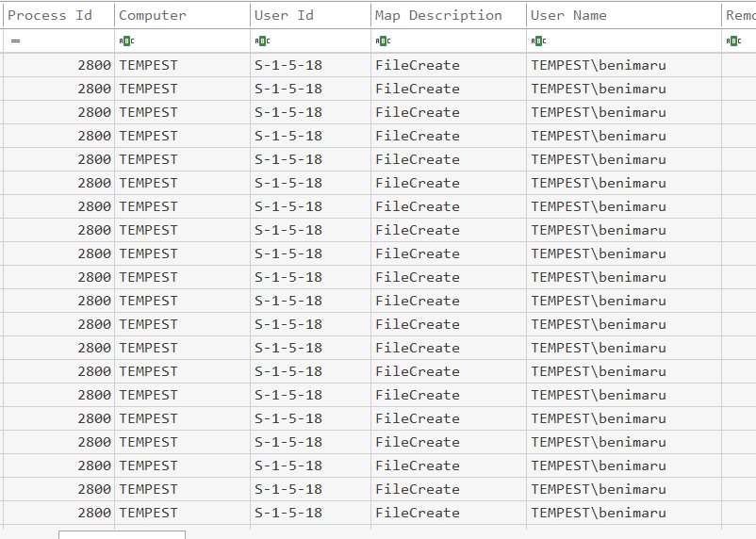
Task: Open the ABC filter operator in Remo column
Action: pyautogui.click(x=733, y=41)
